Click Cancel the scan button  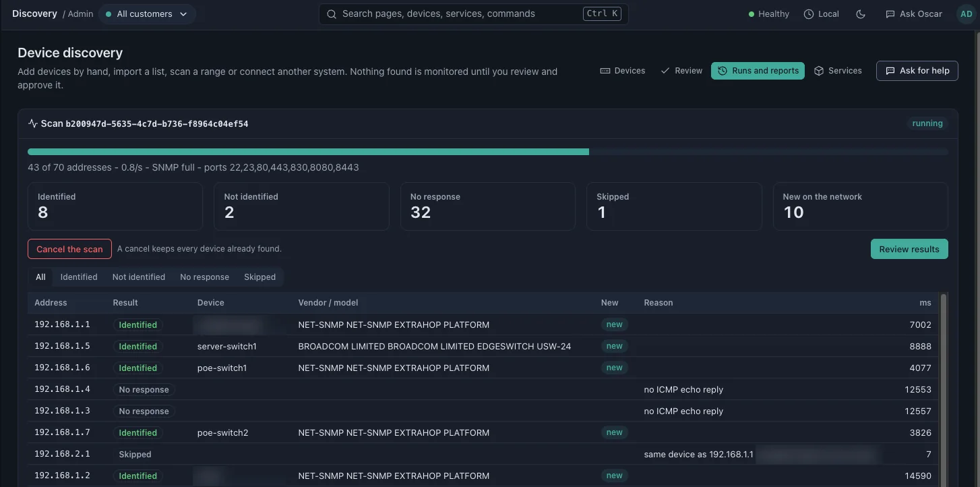coord(69,249)
